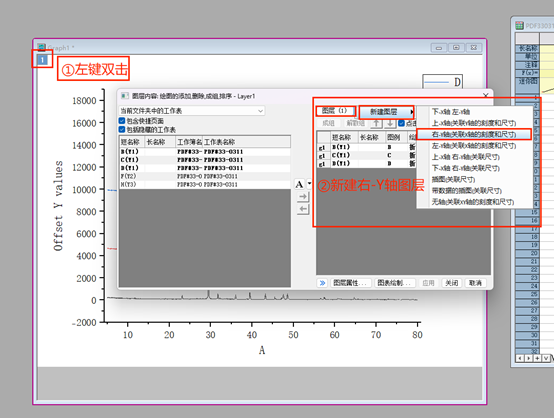
Task: Click the 应用 button
Action: 428,283
